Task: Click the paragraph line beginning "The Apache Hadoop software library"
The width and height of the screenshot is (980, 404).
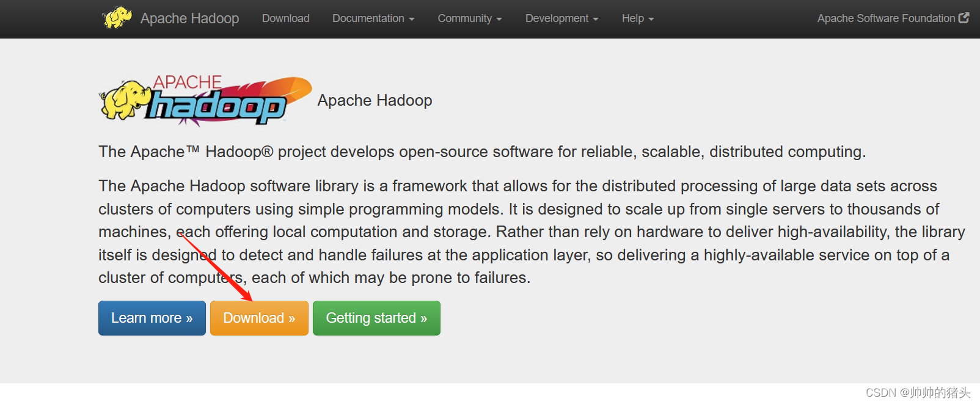Action: coord(517,186)
